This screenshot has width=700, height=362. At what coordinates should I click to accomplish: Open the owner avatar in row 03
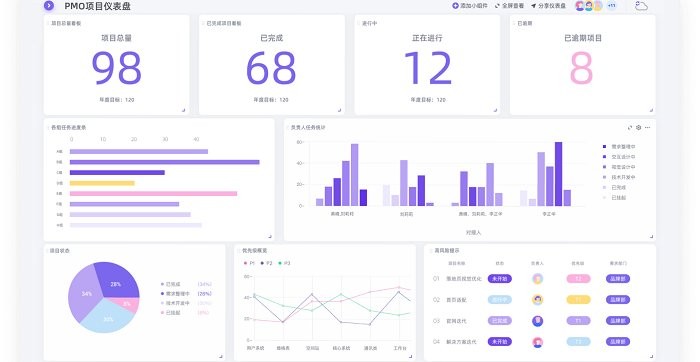click(538, 320)
